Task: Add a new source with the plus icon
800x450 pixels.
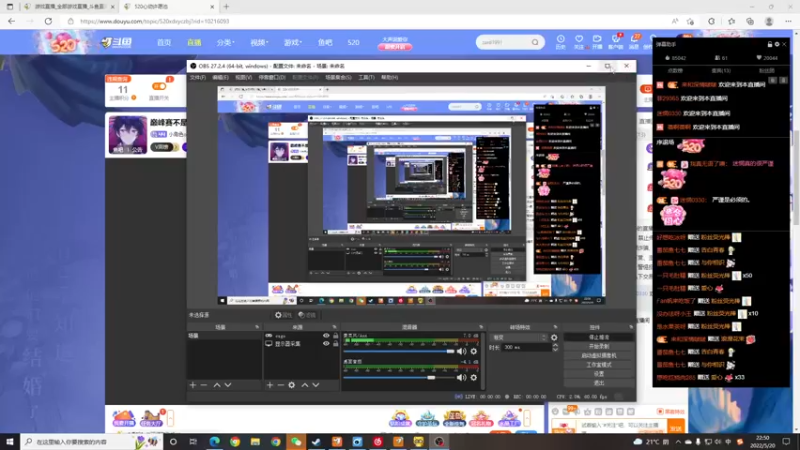Action: 269,385
